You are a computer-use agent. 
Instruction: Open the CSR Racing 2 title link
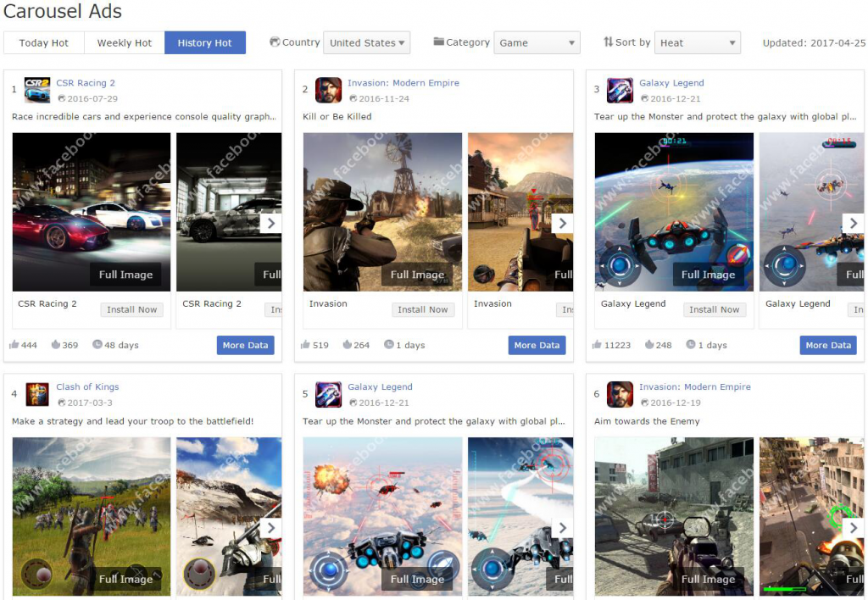click(x=86, y=82)
